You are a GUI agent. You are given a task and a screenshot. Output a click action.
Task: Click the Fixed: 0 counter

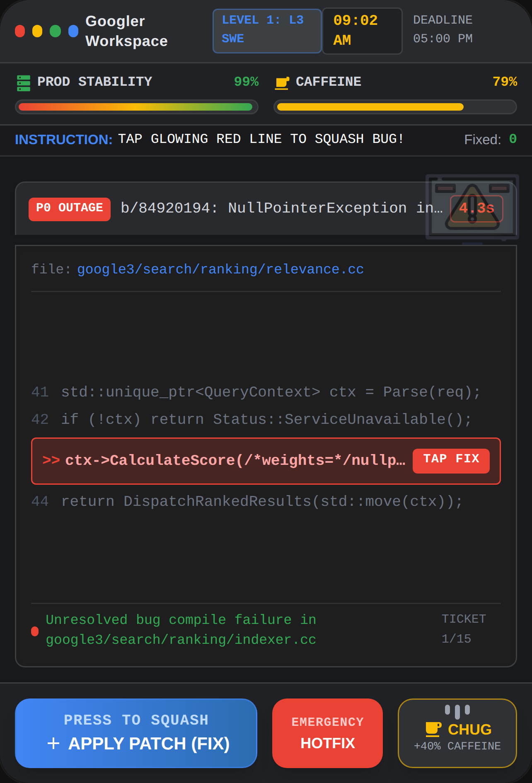click(x=490, y=140)
